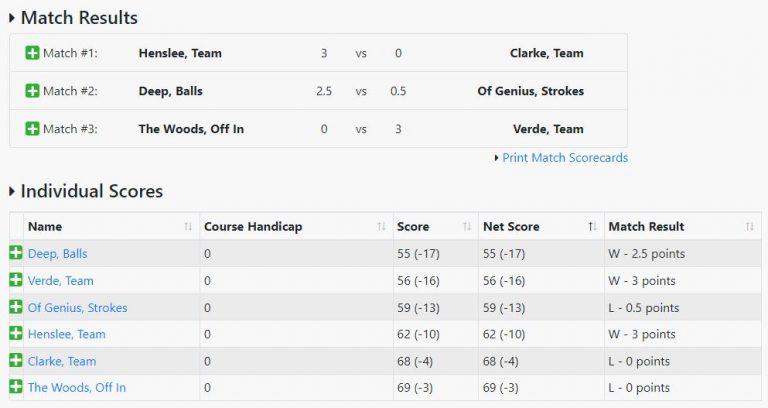Viewport: 768px width, 408px height.
Task: Expand Deep, Balls row plus icon
Action: (x=16, y=254)
